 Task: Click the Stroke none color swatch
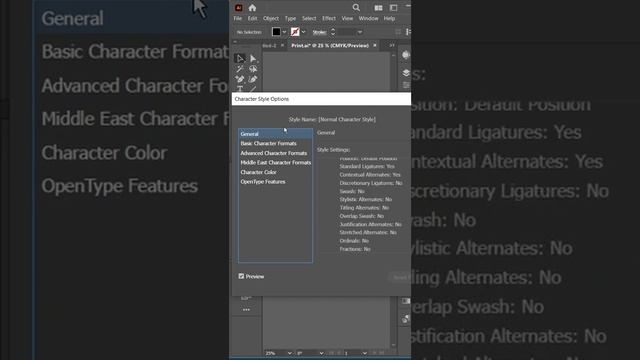295,32
